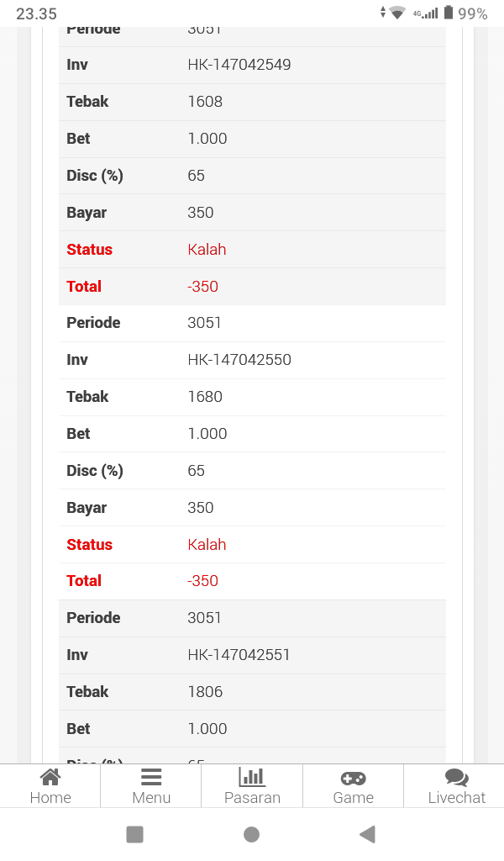This screenshot has width=504, height=861.
Task: Switch to the Livechat tab label
Action: coord(456,798)
